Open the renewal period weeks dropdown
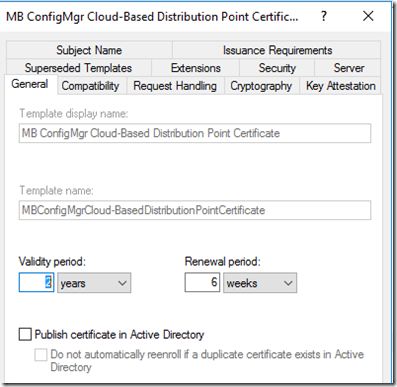This screenshot has height=387, width=397. (x=260, y=283)
